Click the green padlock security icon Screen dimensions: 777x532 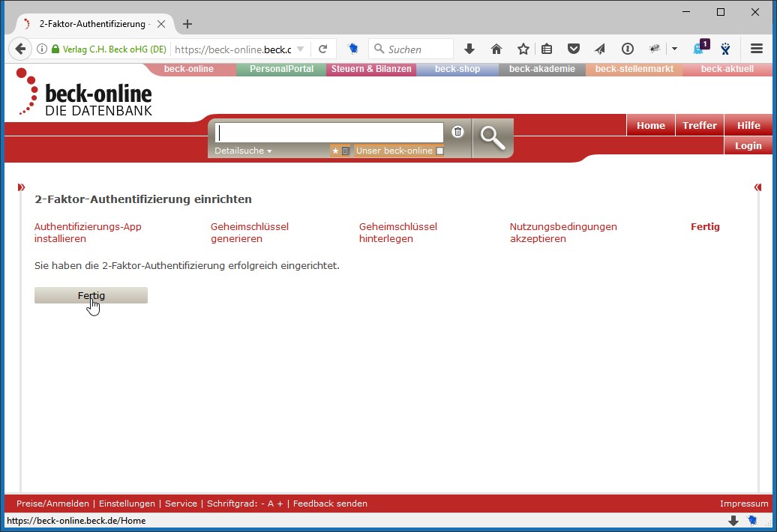pyautogui.click(x=55, y=49)
